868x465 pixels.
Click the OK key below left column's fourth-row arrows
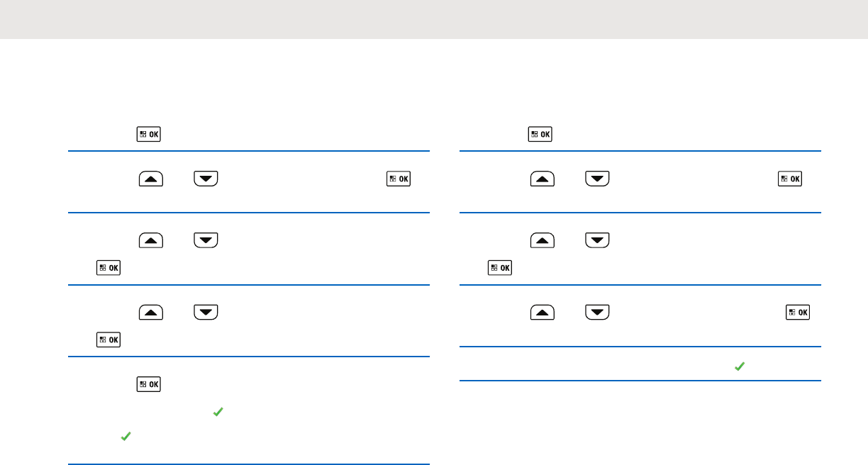[108, 340]
